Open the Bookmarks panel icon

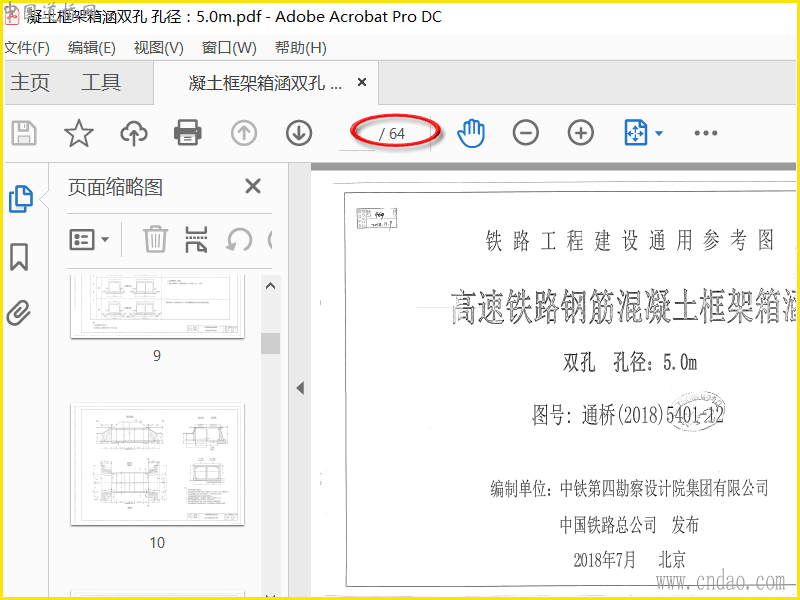[19, 257]
